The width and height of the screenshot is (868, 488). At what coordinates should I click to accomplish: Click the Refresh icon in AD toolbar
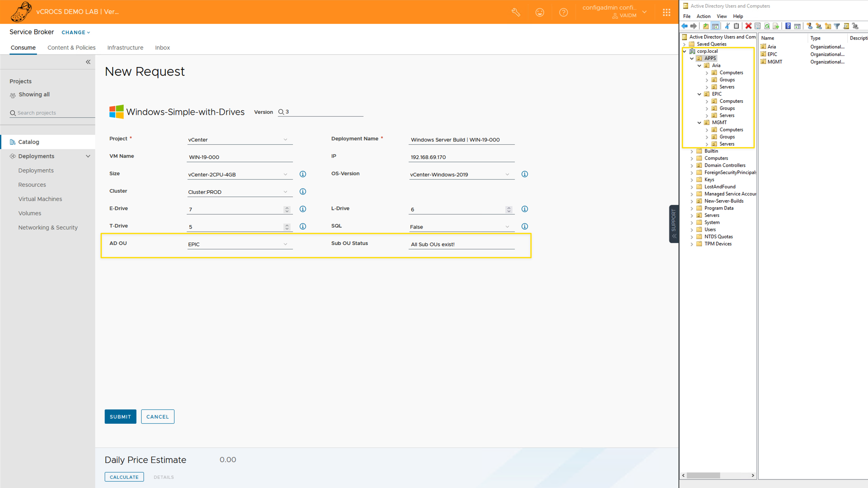pos(767,26)
